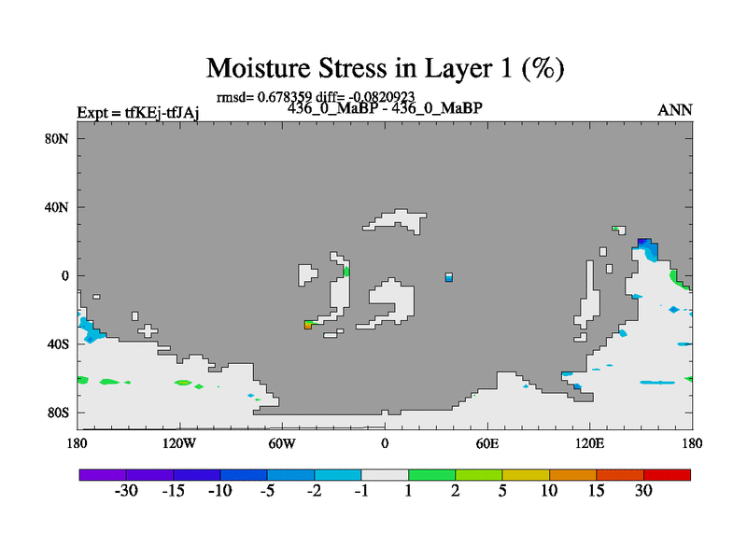The width and height of the screenshot is (747, 560).
Task: Click the plot title 'Moisture Stress in Layer 1 (%)'
Action: [x=385, y=68]
